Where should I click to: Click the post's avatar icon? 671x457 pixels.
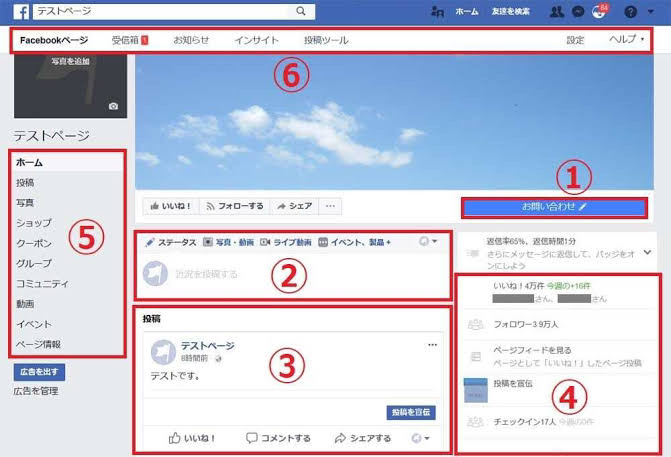[x=163, y=353]
